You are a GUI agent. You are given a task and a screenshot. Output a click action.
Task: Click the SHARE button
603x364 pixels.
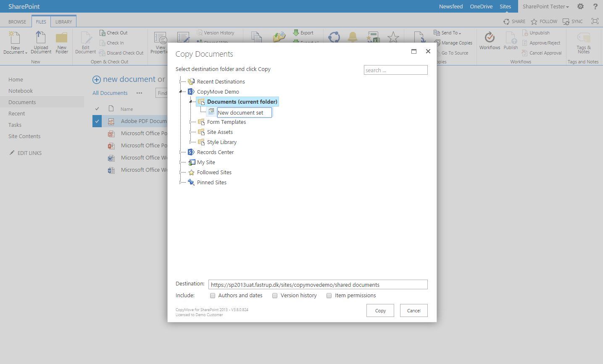pos(514,21)
